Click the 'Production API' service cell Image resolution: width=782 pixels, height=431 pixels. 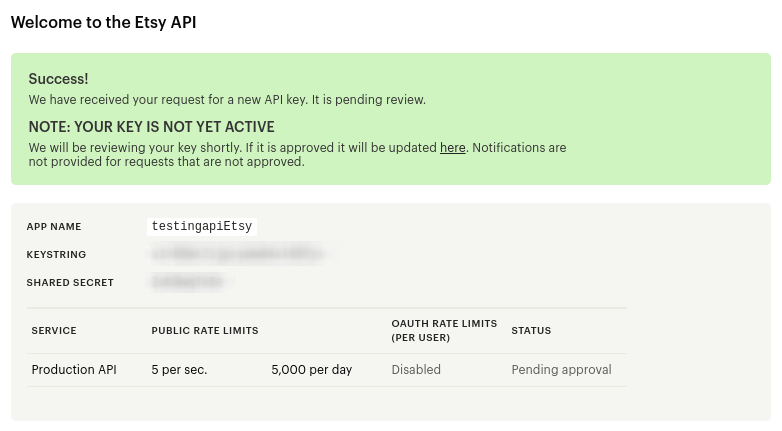pos(74,370)
